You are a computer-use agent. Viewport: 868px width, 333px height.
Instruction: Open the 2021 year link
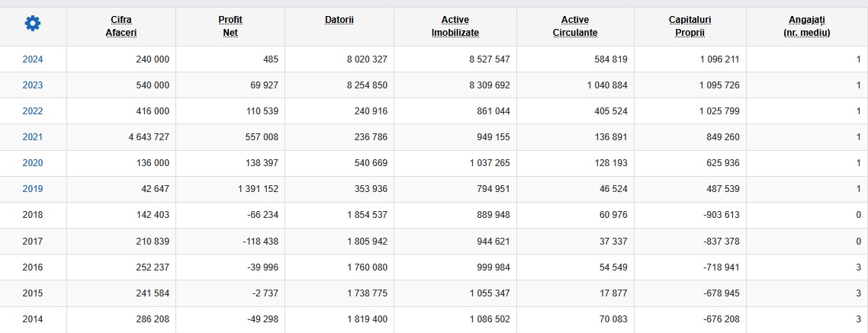[x=33, y=137]
